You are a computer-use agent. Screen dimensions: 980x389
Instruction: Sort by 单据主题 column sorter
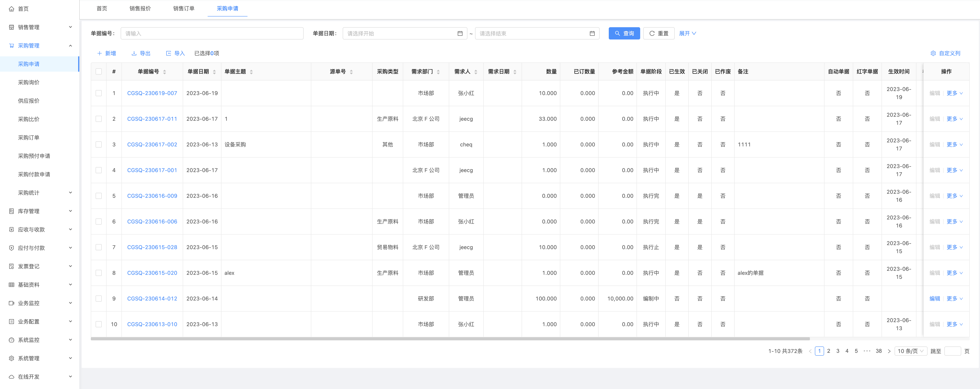click(x=251, y=71)
